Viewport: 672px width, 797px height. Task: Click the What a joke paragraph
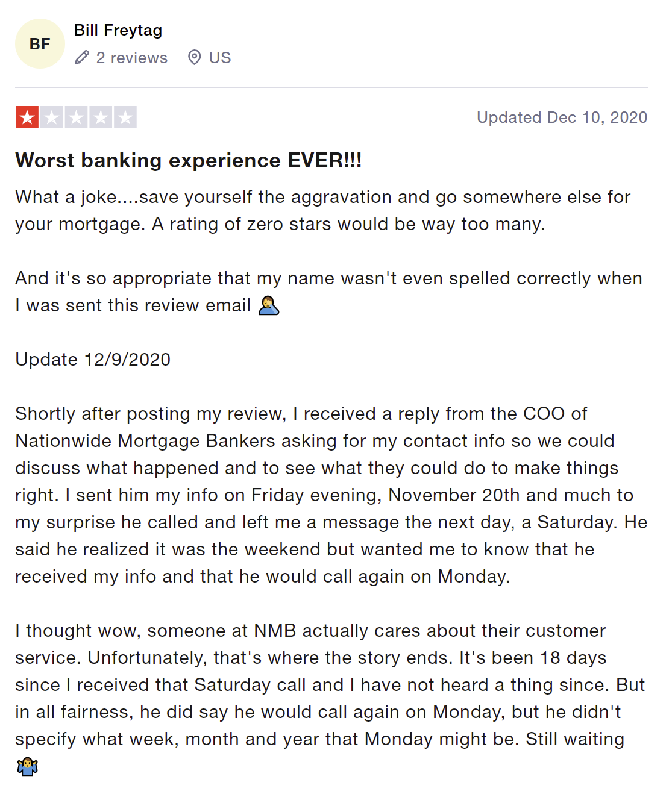point(323,210)
